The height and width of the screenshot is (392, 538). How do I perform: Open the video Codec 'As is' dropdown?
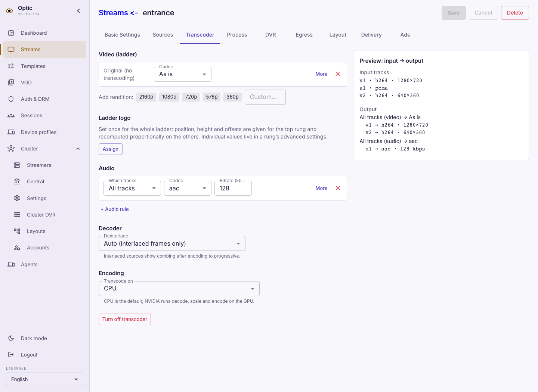point(183,74)
